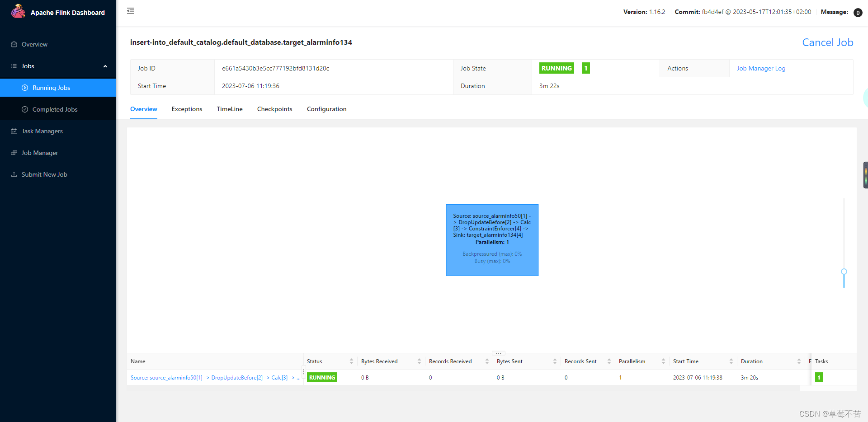Click the job title insert-into_default_catalog text

tap(241, 42)
